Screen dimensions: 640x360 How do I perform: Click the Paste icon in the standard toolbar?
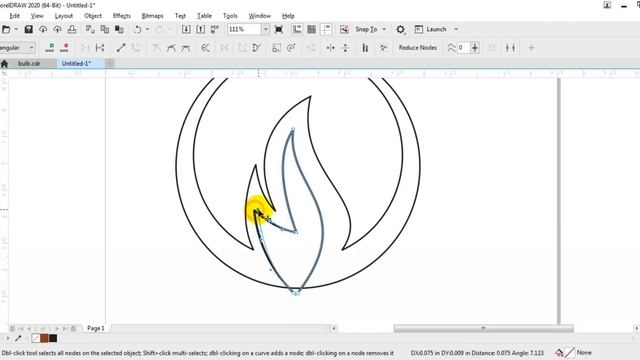(119, 29)
